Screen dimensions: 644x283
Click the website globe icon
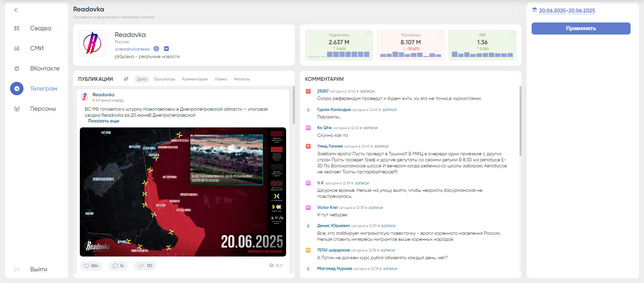click(x=156, y=49)
